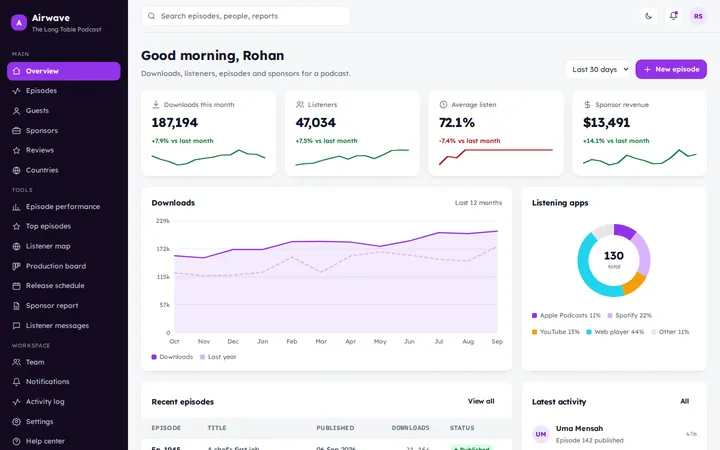Click the donut chart 130 total center
The height and width of the screenshot is (450, 720).
tap(614, 259)
